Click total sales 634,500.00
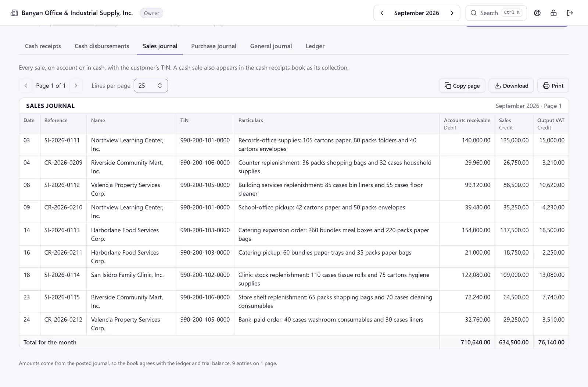 coord(514,342)
